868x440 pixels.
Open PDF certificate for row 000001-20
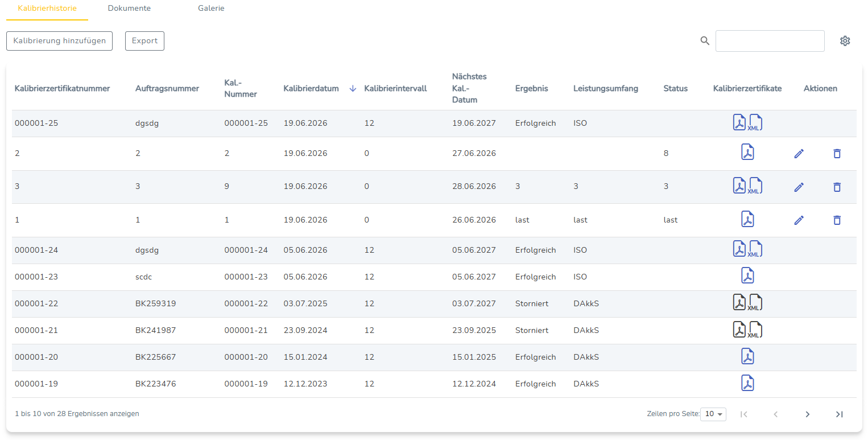[747, 356]
